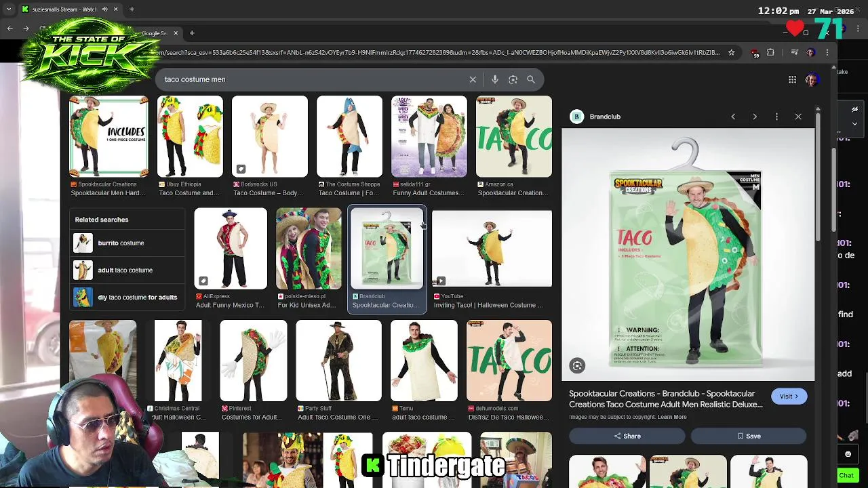
Task: Open the Temu adult taco costume thumbnail
Action: [424, 361]
